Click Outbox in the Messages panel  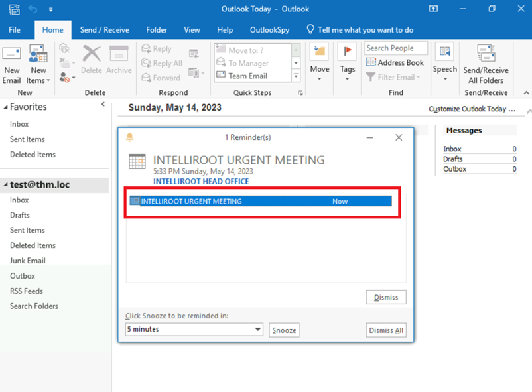pos(454,169)
